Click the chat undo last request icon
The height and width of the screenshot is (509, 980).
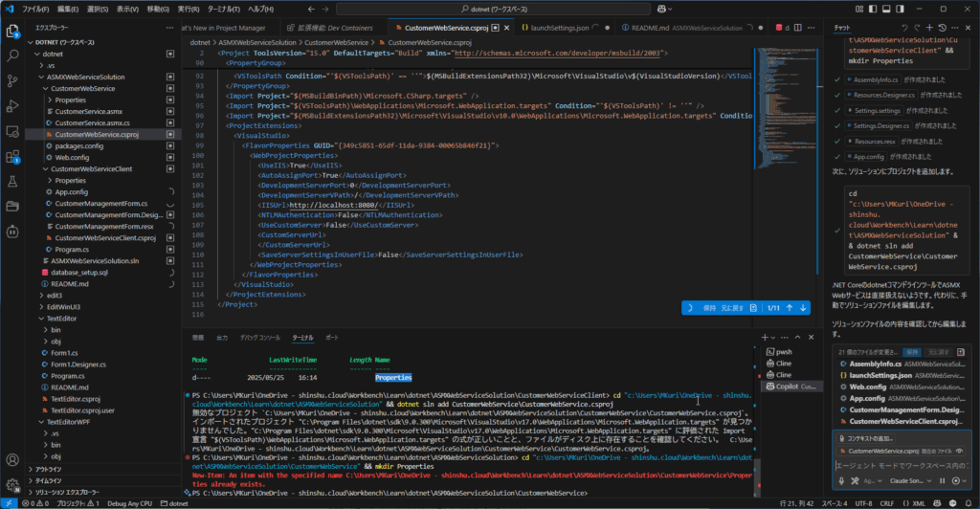pos(903,28)
